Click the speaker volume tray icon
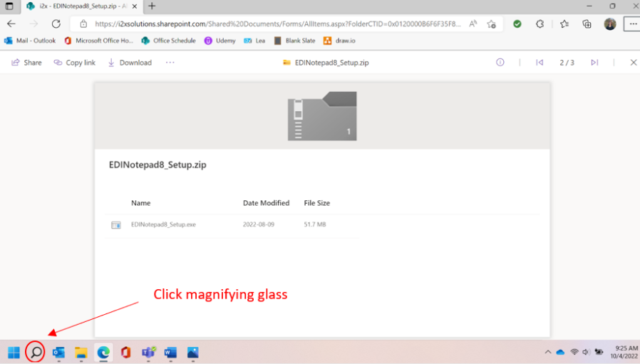Image resolution: width=640 pixels, height=364 pixels. [x=586, y=352]
